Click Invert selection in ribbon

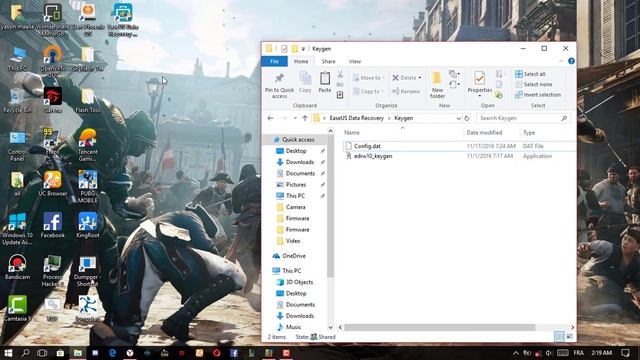point(538,95)
